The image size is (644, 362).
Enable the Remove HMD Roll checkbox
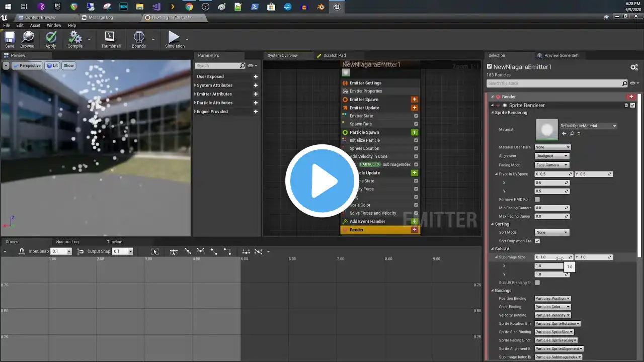[x=537, y=200]
